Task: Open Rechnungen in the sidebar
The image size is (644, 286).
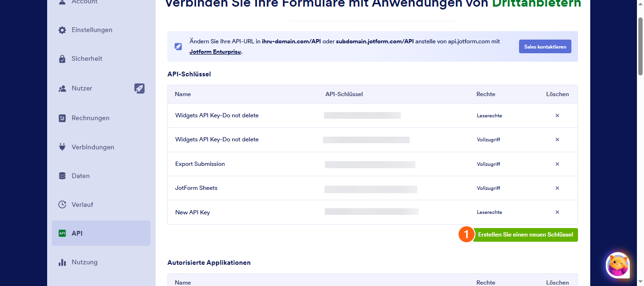Action: pyautogui.click(x=101, y=118)
